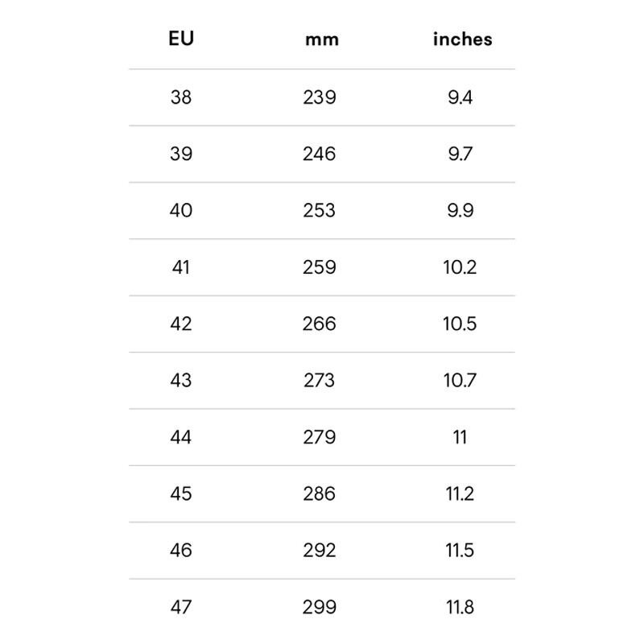
Task: Select the 239 mm cell
Action: (320, 97)
